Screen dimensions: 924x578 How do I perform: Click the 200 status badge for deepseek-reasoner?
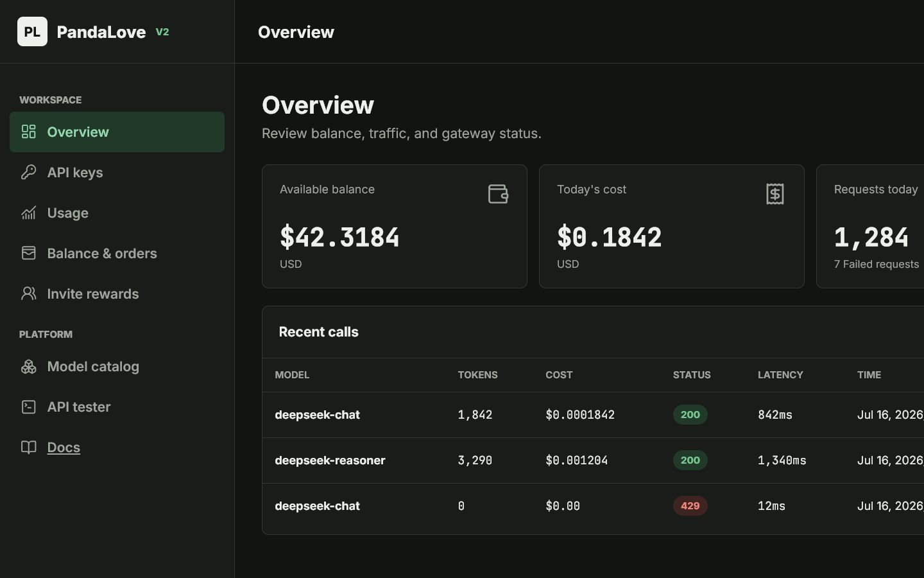[690, 460]
